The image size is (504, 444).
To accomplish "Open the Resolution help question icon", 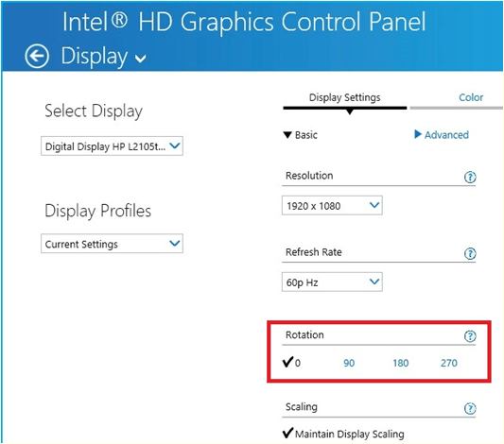I will click(x=470, y=177).
